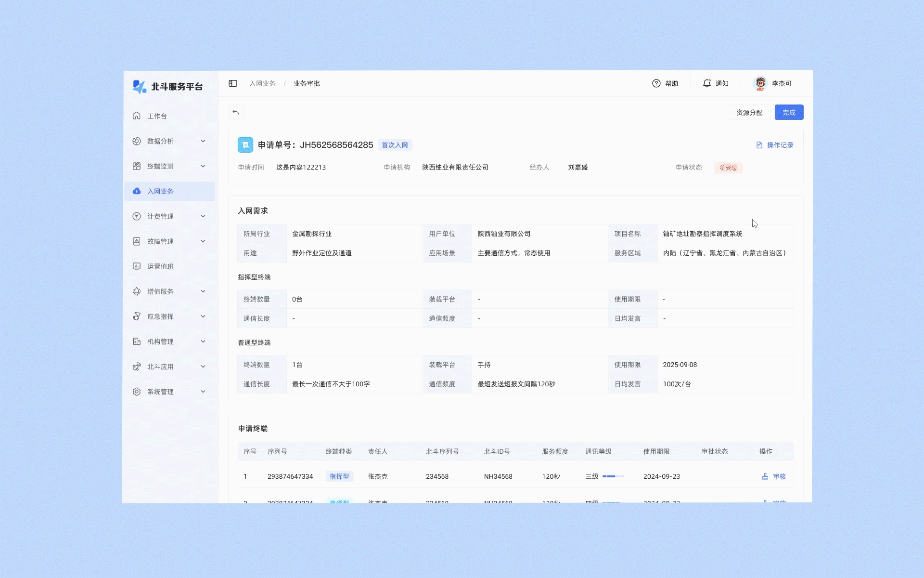Open the help question-mark icon
The height and width of the screenshot is (578, 924).
656,83
